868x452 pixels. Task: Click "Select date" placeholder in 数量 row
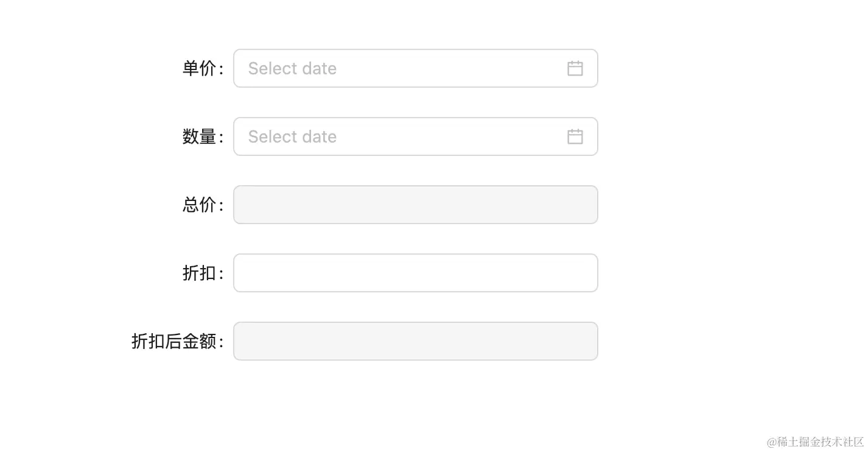click(x=292, y=136)
